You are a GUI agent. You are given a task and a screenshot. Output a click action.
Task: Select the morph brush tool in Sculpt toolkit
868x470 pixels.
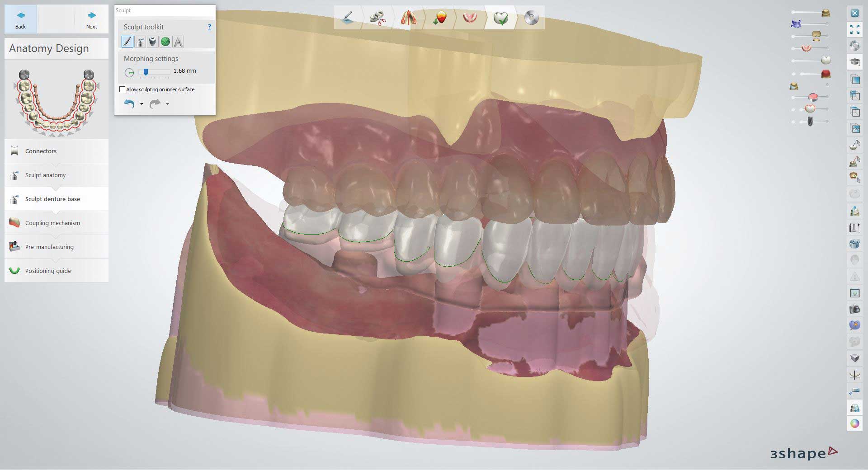(127, 42)
